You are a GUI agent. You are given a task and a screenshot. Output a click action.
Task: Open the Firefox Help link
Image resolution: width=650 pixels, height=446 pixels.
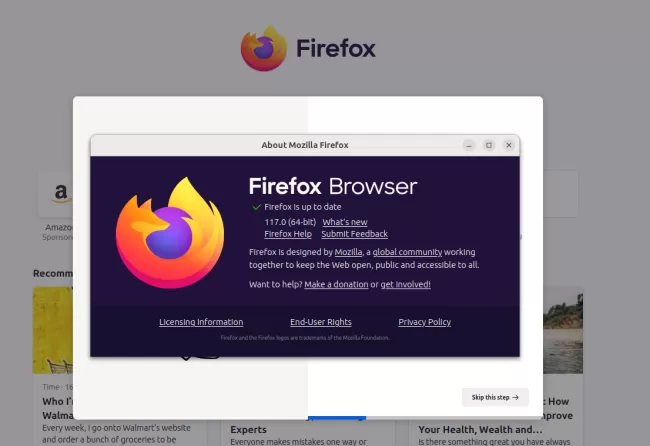point(288,234)
